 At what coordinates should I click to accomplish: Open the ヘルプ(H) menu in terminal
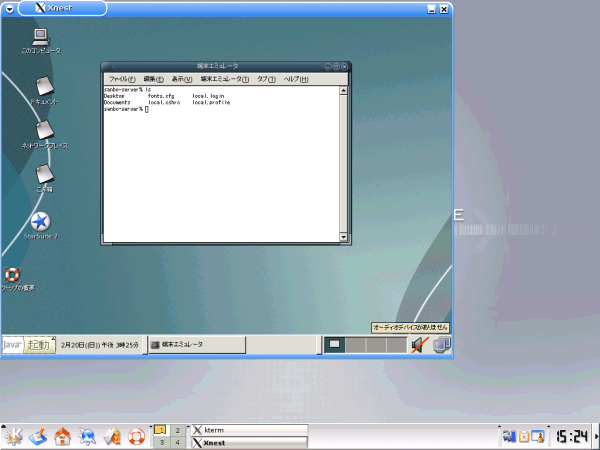tap(296, 79)
